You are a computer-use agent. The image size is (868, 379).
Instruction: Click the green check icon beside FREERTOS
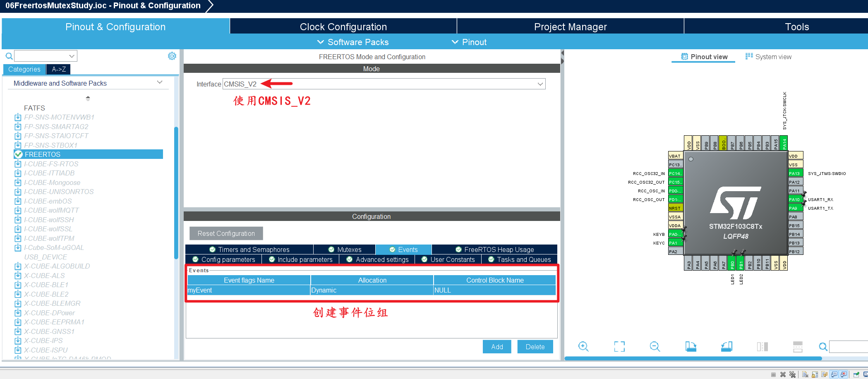point(18,154)
